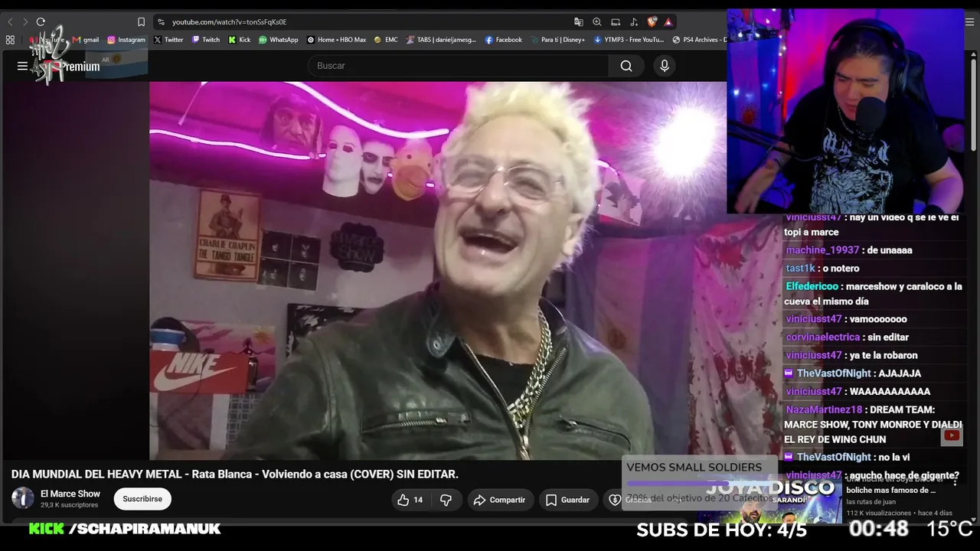This screenshot has height=551, width=980.
Task: Open the TABS danieljamesg bookmark
Action: click(x=441, y=40)
